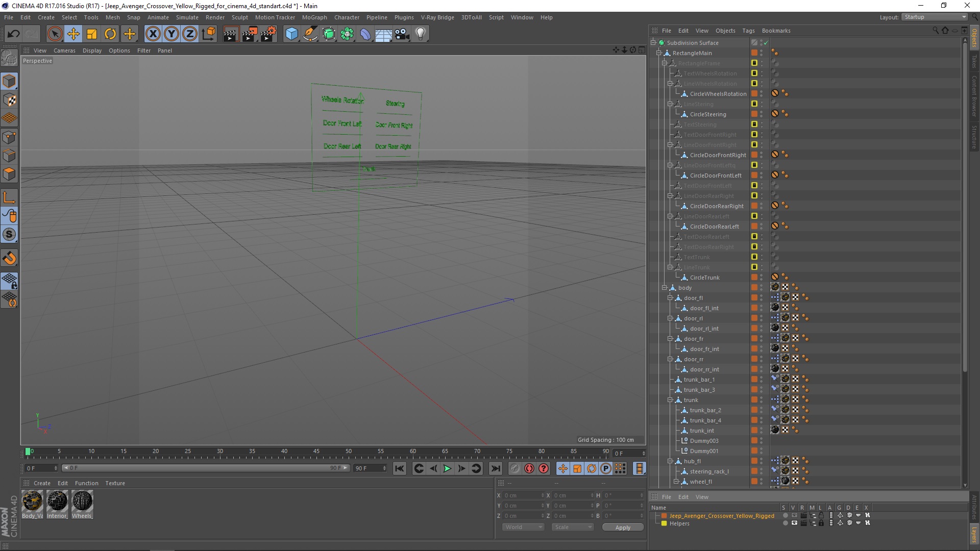The width and height of the screenshot is (980, 551).
Task: Open the MoGraph menu
Action: (x=314, y=17)
